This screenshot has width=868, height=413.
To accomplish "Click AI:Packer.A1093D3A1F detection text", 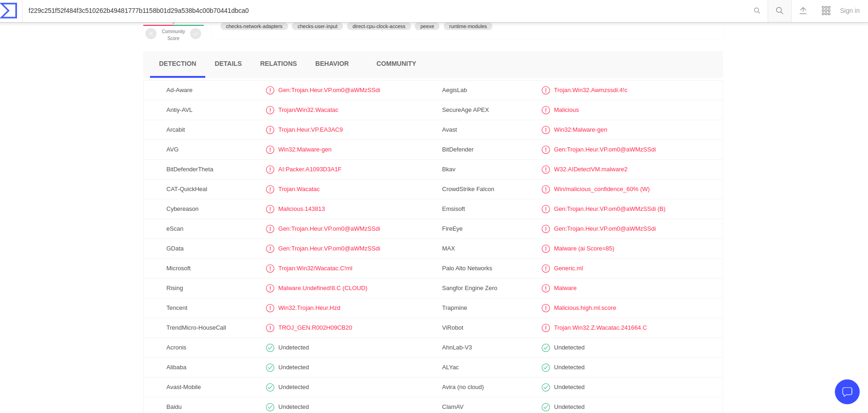I will (x=310, y=169).
